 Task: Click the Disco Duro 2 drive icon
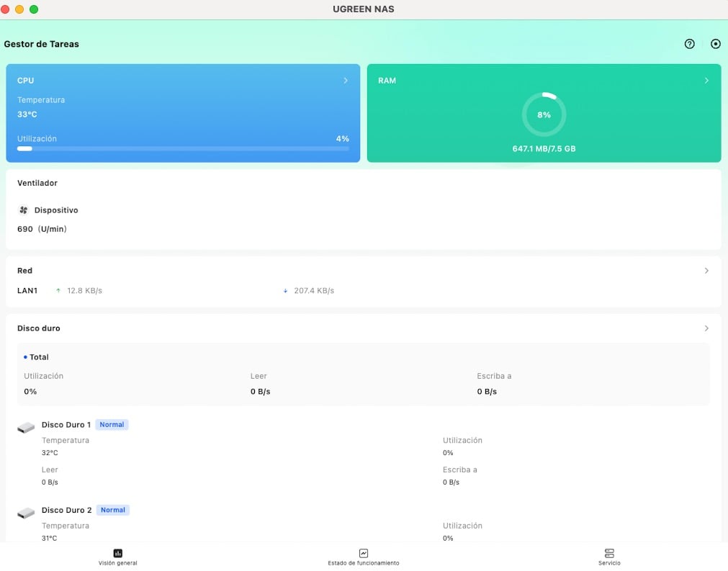pyautogui.click(x=26, y=513)
